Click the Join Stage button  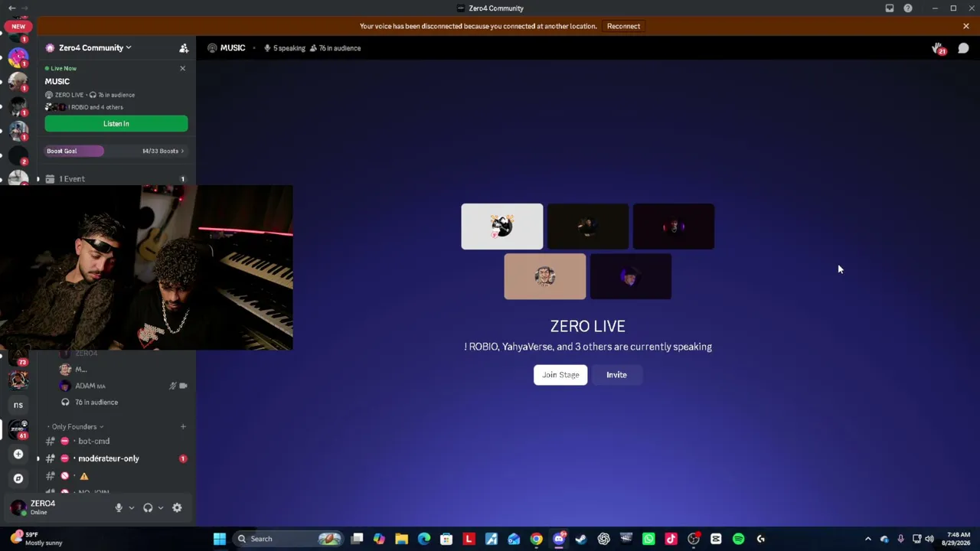click(560, 375)
